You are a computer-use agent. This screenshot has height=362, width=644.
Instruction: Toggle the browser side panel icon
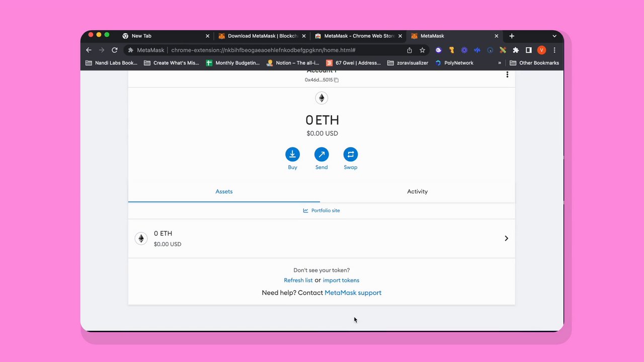(x=529, y=50)
